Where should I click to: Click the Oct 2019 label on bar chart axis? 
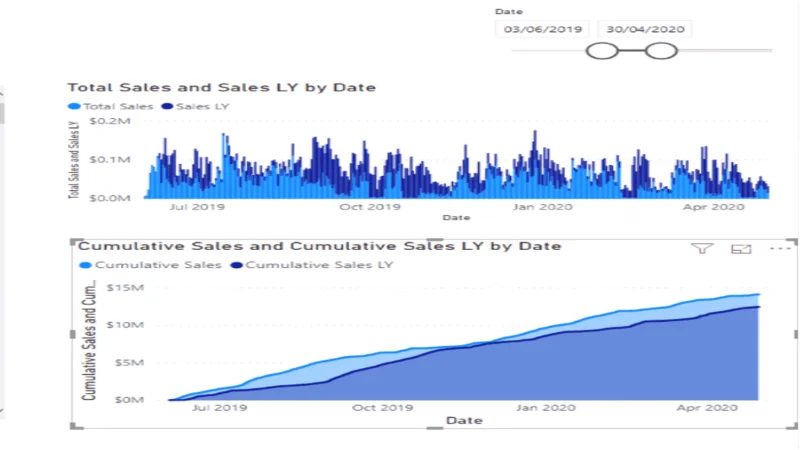pyautogui.click(x=370, y=207)
